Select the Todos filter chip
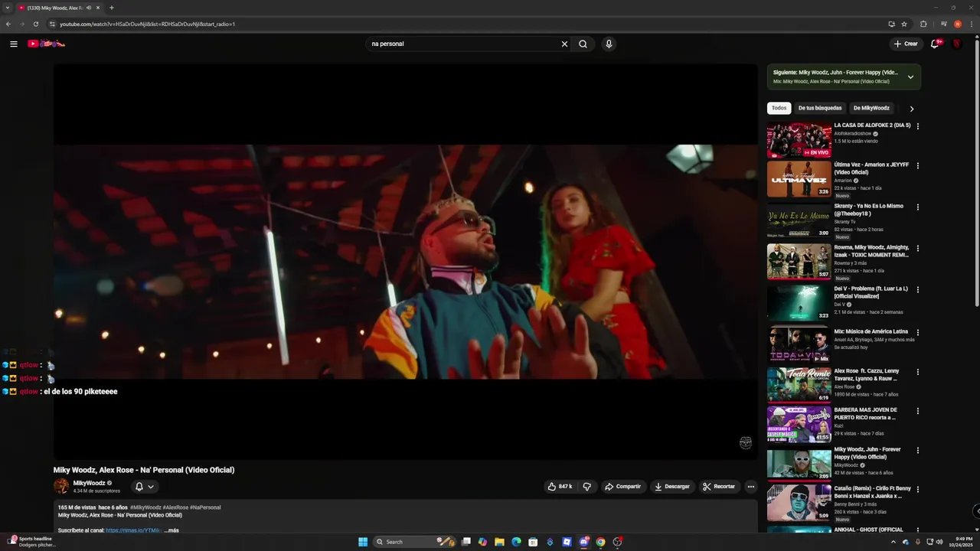Image resolution: width=980 pixels, height=551 pixels. [x=779, y=108]
